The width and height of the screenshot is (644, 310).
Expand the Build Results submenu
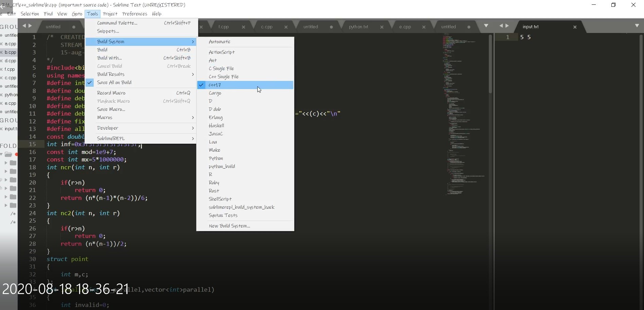pos(141,74)
